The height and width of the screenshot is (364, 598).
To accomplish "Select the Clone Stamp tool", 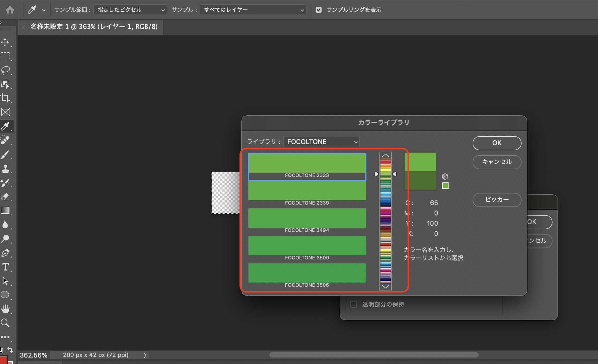I will pos(5,168).
